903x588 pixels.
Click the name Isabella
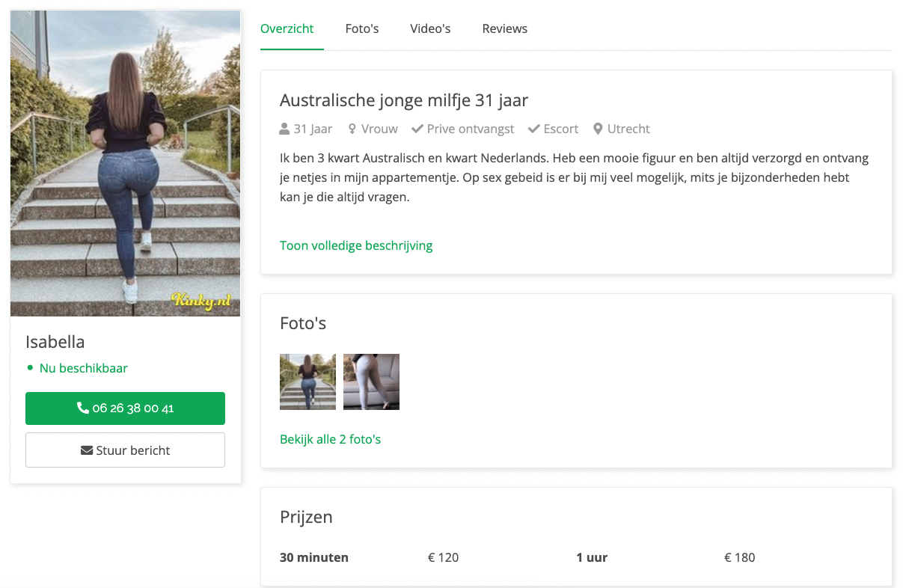55,342
